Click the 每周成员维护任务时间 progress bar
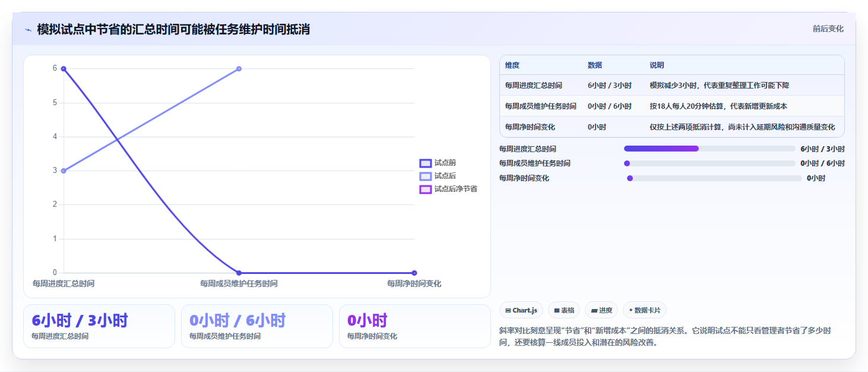This screenshot has height=372, width=868. [709, 163]
